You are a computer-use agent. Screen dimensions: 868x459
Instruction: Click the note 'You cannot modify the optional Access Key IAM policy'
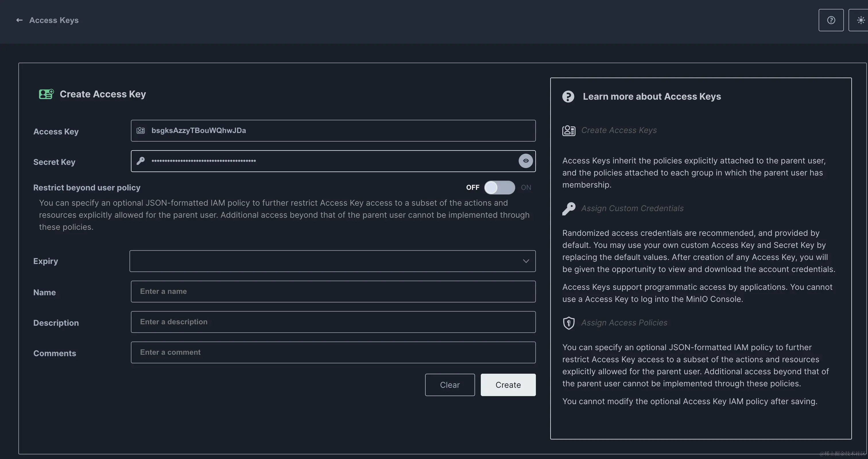[690, 401]
